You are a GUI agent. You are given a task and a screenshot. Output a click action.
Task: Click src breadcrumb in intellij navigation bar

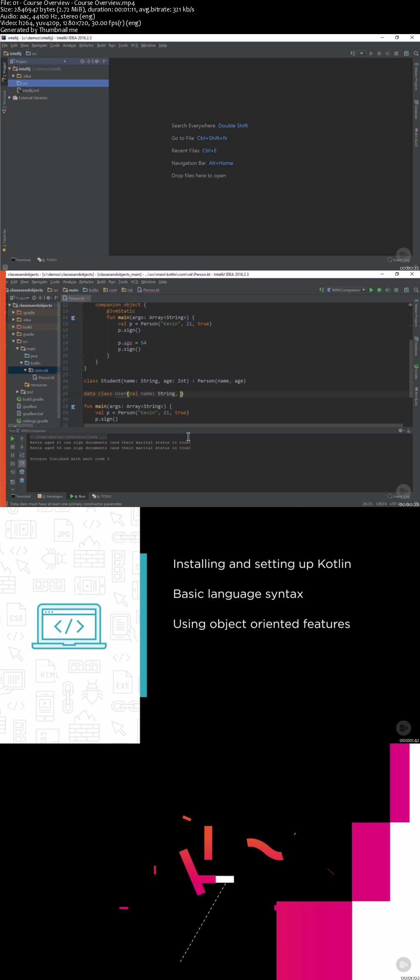(32, 53)
